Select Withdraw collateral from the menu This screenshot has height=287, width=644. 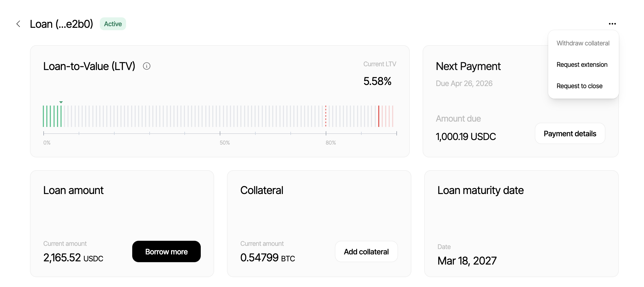583,43
